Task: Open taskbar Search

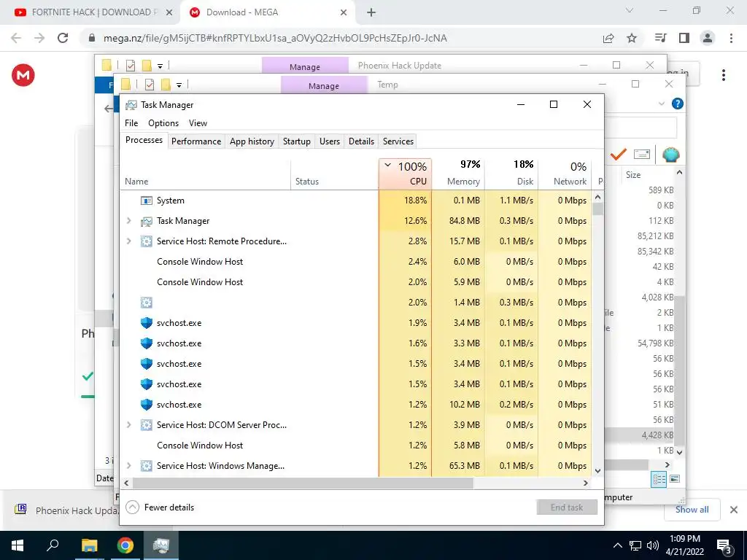Action: (x=53, y=545)
